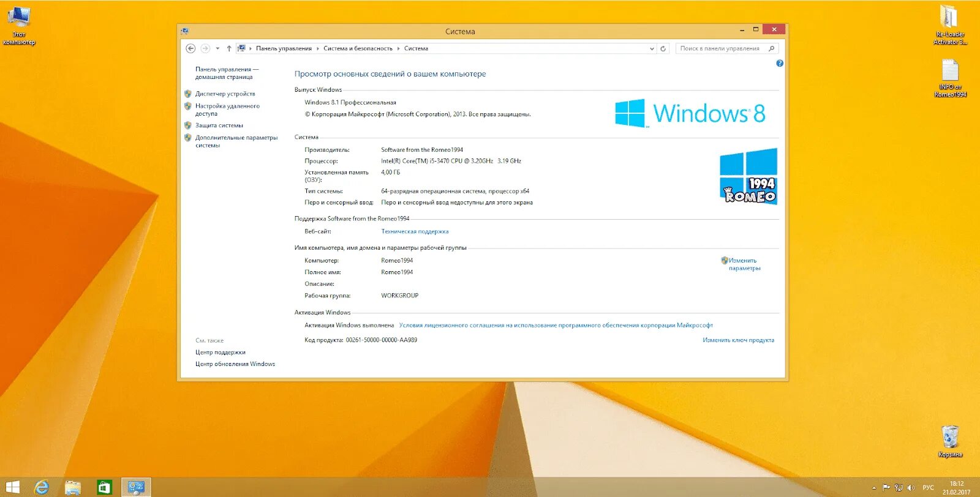Viewport: 980px width, 497px height.
Task: Click the computer icon in address bar
Action: pyautogui.click(x=241, y=48)
